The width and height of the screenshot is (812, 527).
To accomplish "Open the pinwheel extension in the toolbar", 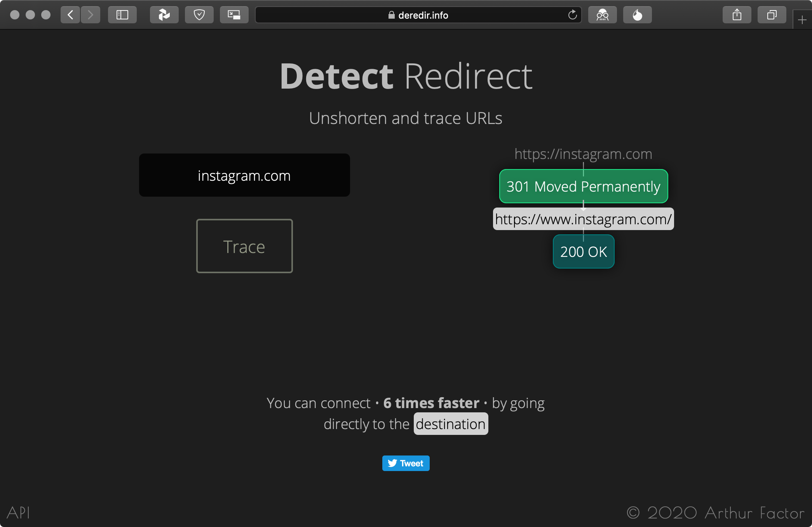I will tap(164, 15).
